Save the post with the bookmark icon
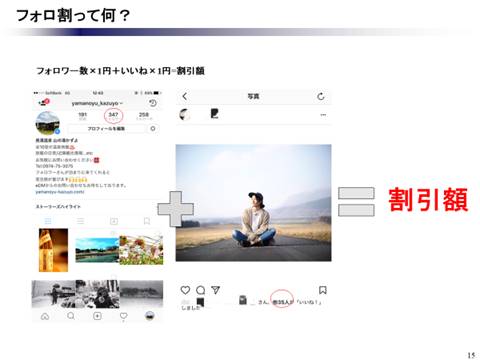The height and width of the screenshot is (360, 480). point(323,290)
